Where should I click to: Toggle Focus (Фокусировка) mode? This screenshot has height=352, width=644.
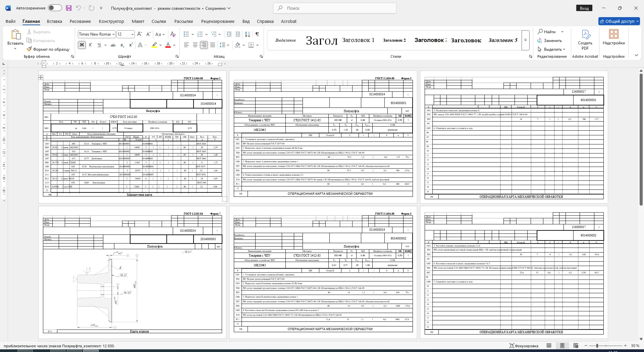524,346
